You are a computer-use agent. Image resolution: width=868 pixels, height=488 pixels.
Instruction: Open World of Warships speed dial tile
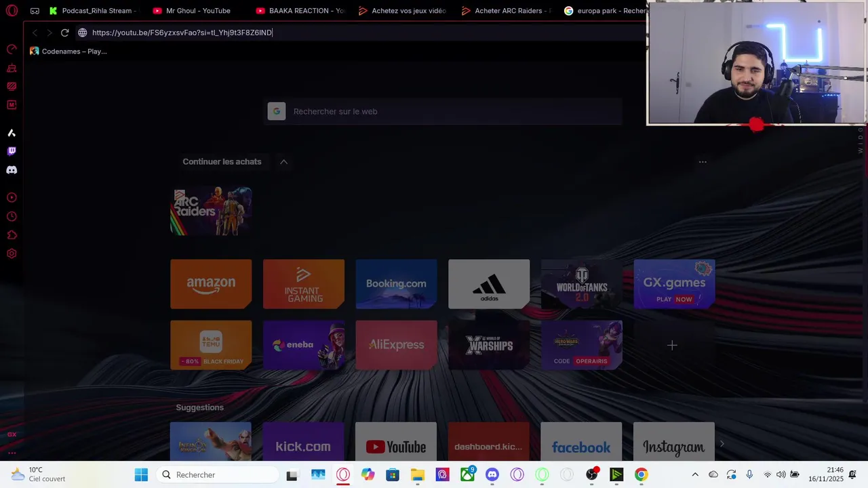489,345
